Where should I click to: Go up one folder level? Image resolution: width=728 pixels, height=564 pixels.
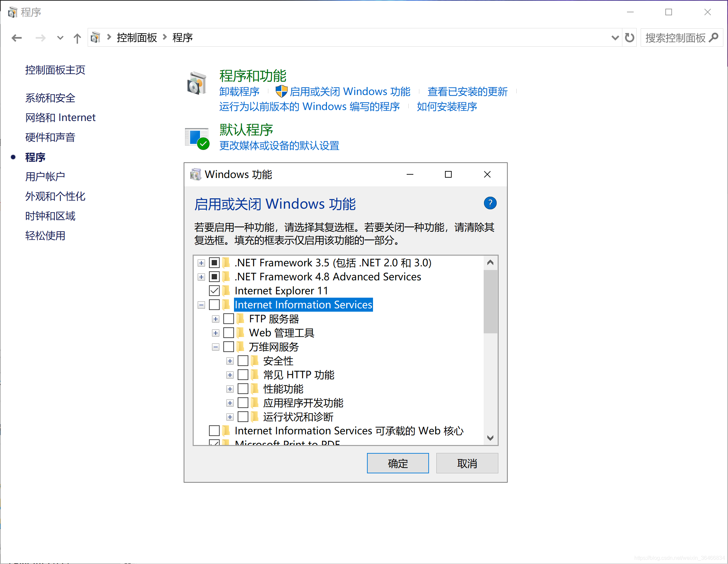click(77, 38)
